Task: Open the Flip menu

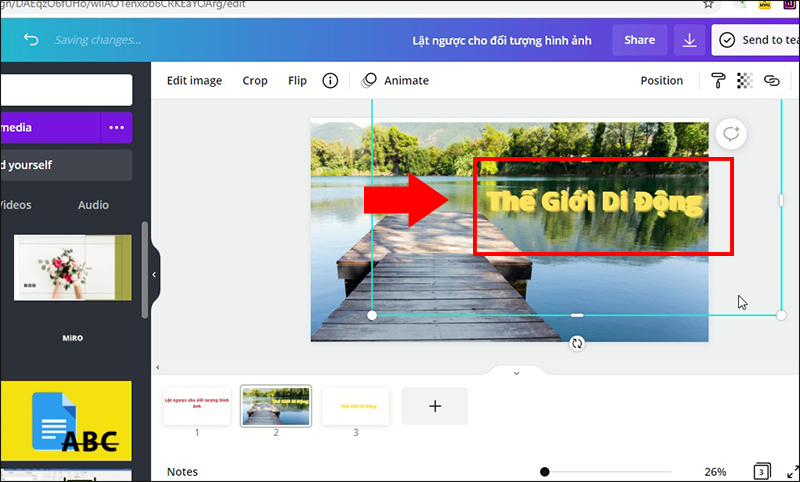Action: pos(297,81)
